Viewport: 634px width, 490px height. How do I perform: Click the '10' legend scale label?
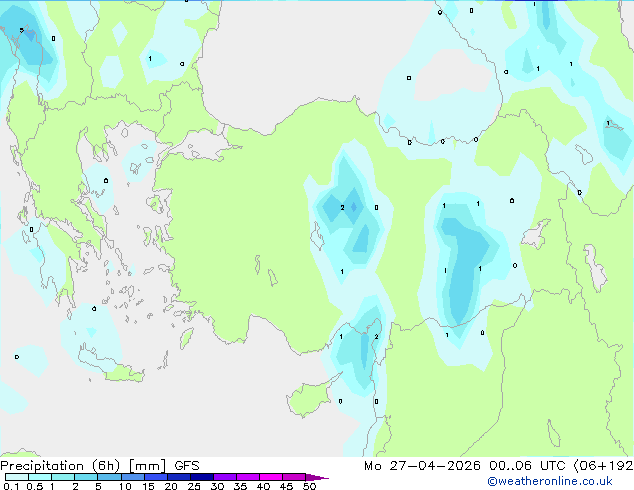tap(125, 486)
